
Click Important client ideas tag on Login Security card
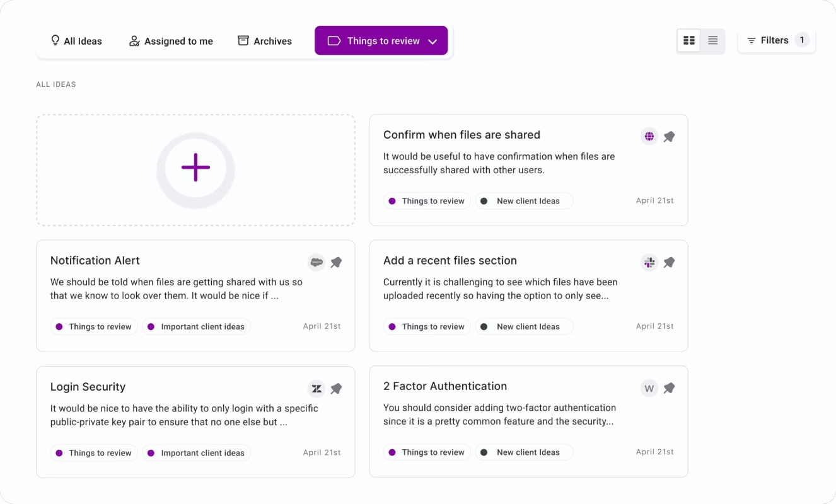196,453
